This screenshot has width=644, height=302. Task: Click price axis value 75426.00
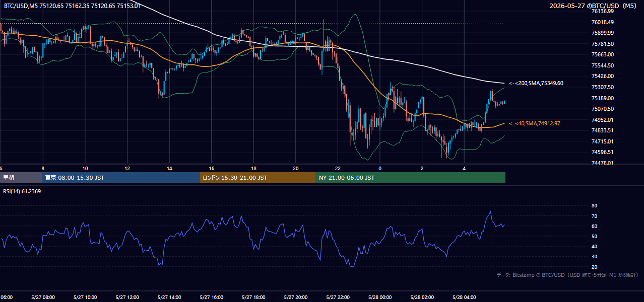[x=602, y=76]
